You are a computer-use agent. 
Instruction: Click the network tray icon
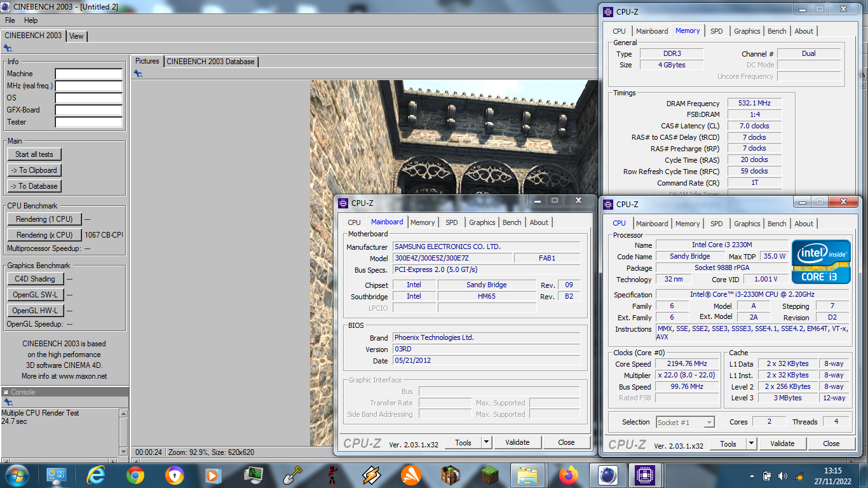click(798, 476)
